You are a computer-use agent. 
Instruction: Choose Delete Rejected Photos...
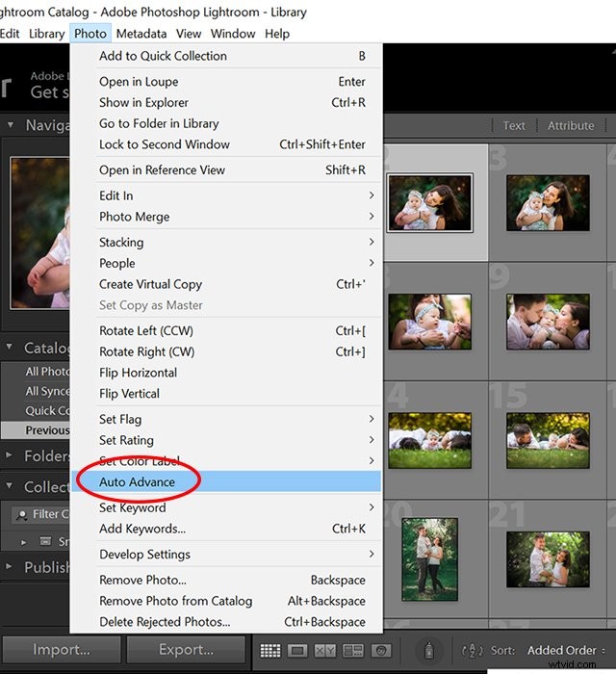(226, 622)
